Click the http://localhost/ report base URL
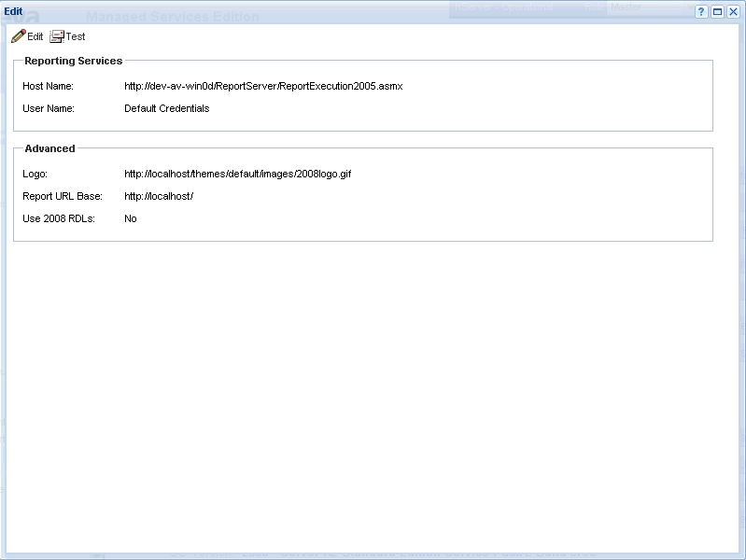The height and width of the screenshot is (560, 746). [158, 196]
